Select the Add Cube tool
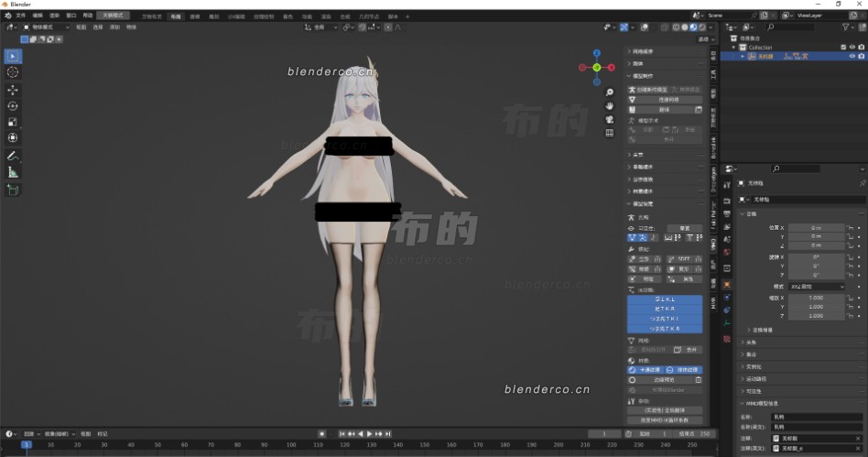Image resolution: width=868 pixels, height=457 pixels. 13,190
